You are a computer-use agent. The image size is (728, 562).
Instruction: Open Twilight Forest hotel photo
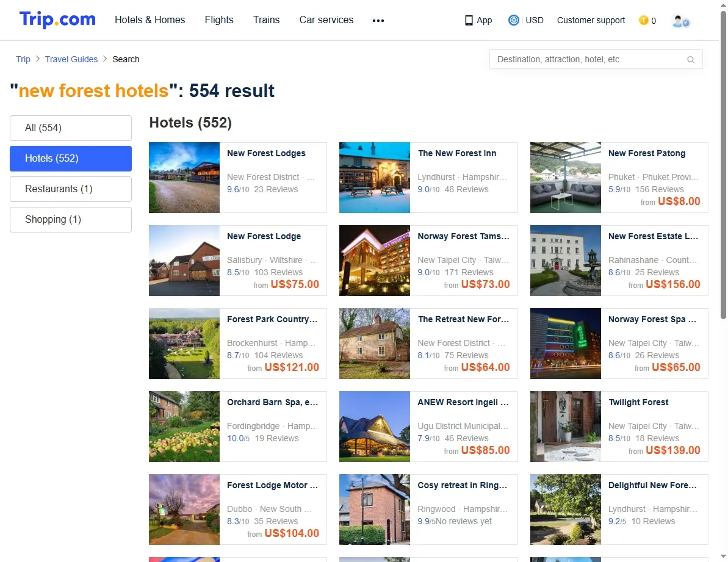pos(566,427)
